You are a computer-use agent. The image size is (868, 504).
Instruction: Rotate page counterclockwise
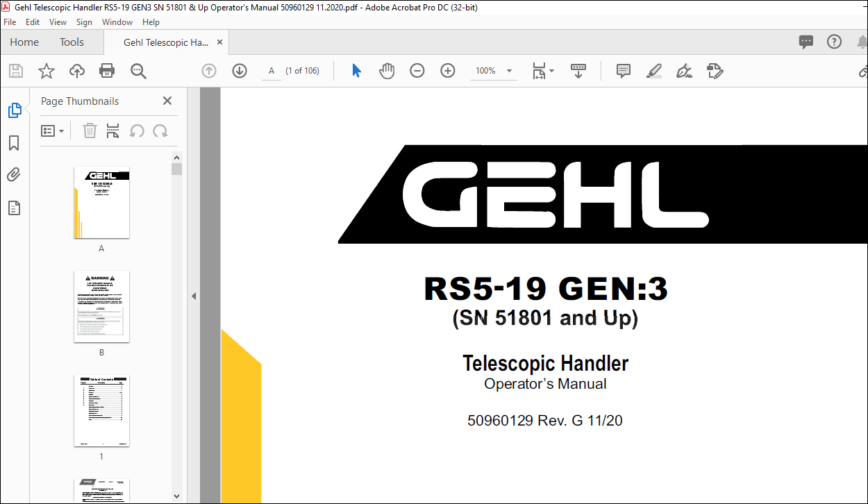pyautogui.click(x=137, y=131)
